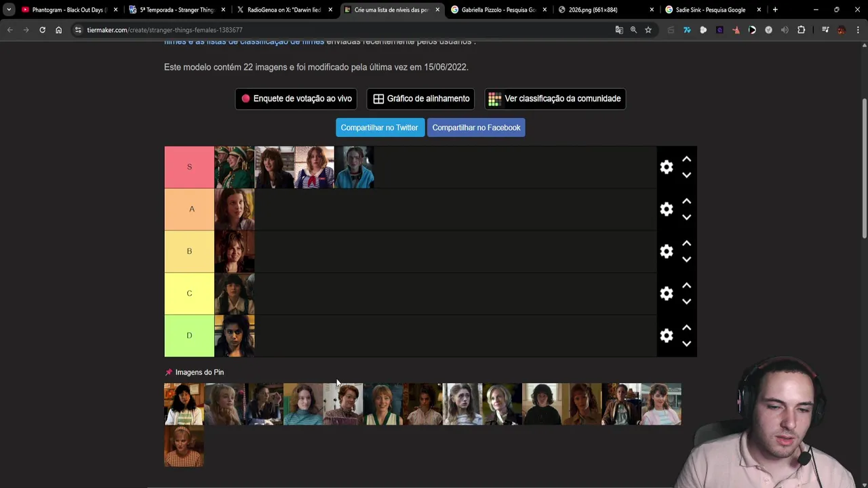The height and width of the screenshot is (488, 868).
Task: Open settings gear for the B tier row
Action: pyautogui.click(x=667, y=251)
